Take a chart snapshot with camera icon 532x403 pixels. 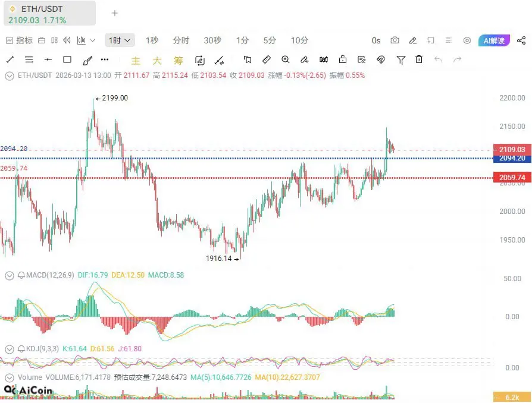[x=395, y=40]
